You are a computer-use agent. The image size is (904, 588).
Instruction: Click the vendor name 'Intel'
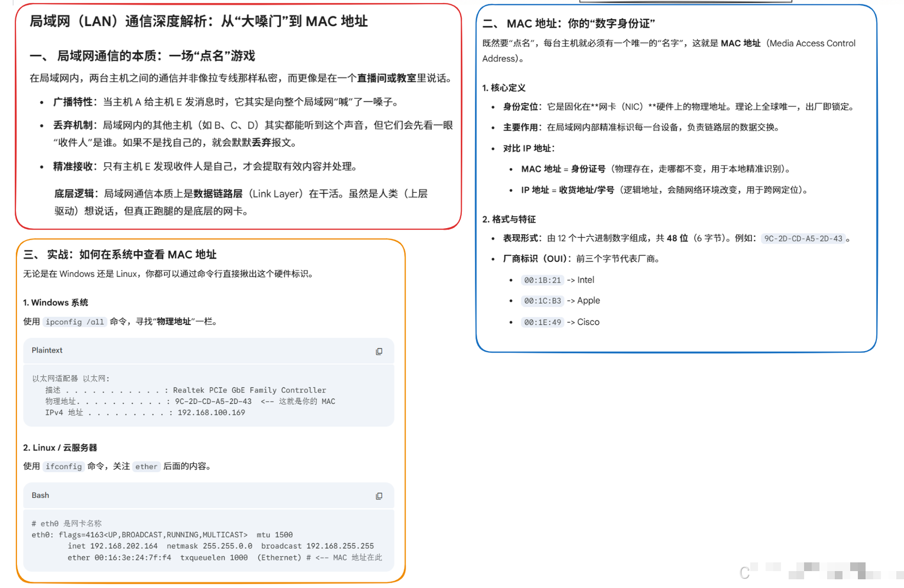[x=585, y=280]
